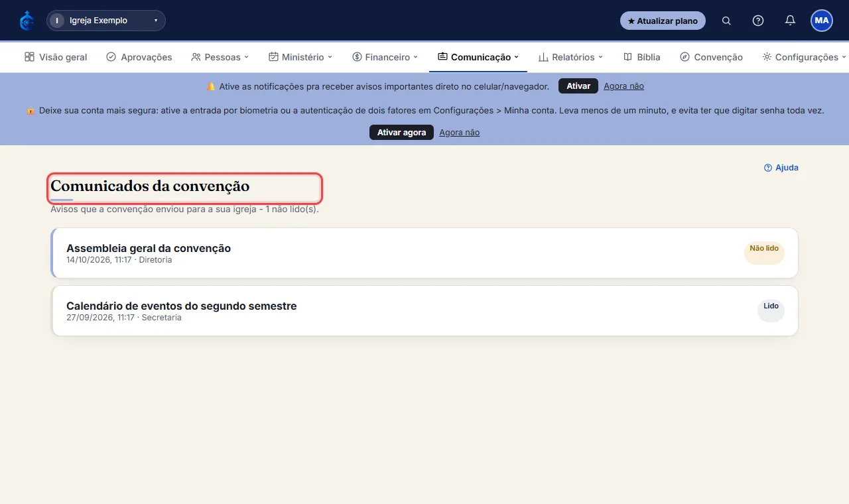This screenshot has height=504, width=849.
Task: Open the Aprovações tab
Action: [139, 57]
